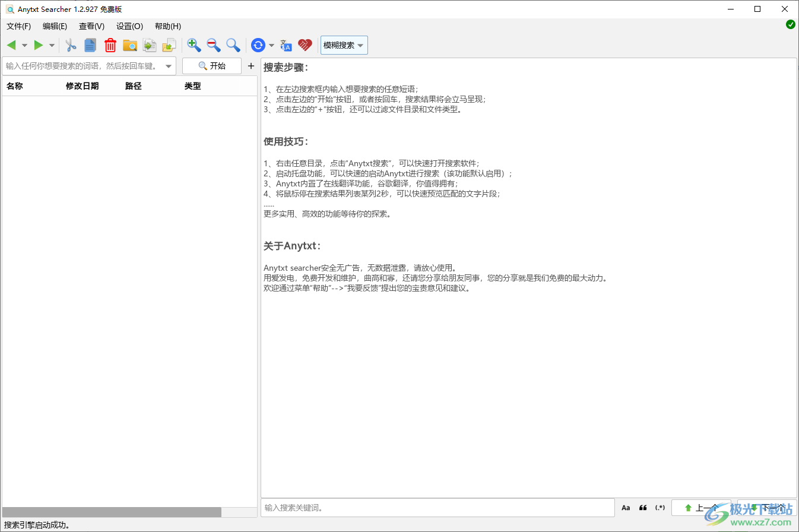Click the red heart handshake donate icon

click(x=305, y=45)
